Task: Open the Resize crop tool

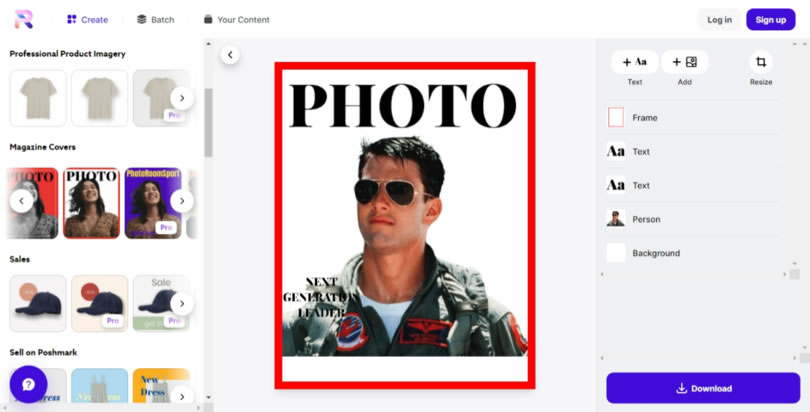Action: pyautogui.click(x=761, y=62)
